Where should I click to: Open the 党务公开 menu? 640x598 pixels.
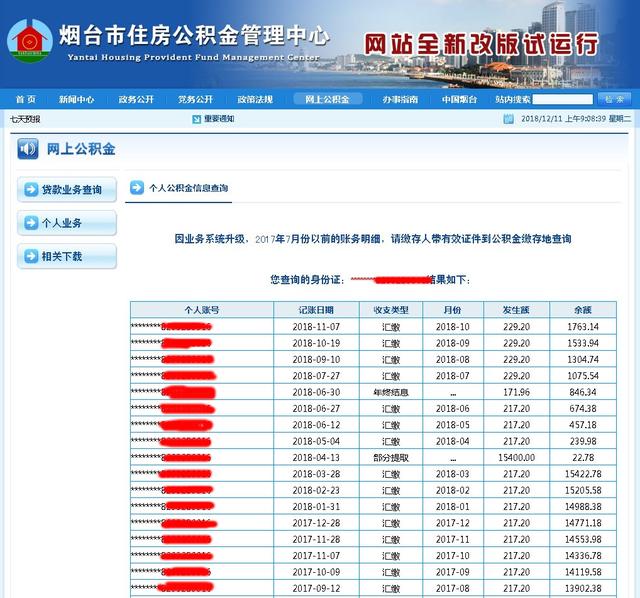[196, 99]
